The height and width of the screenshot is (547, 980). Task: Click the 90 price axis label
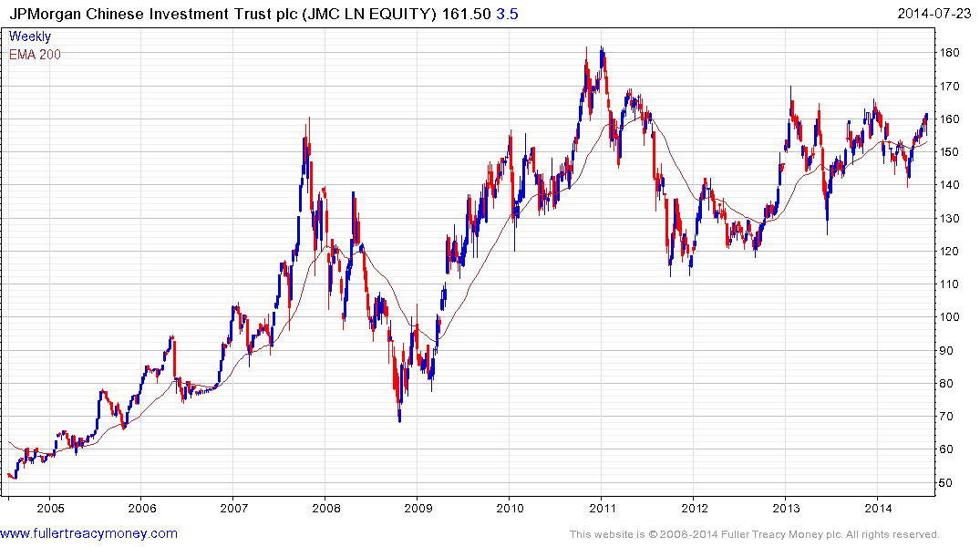(946, 351)
